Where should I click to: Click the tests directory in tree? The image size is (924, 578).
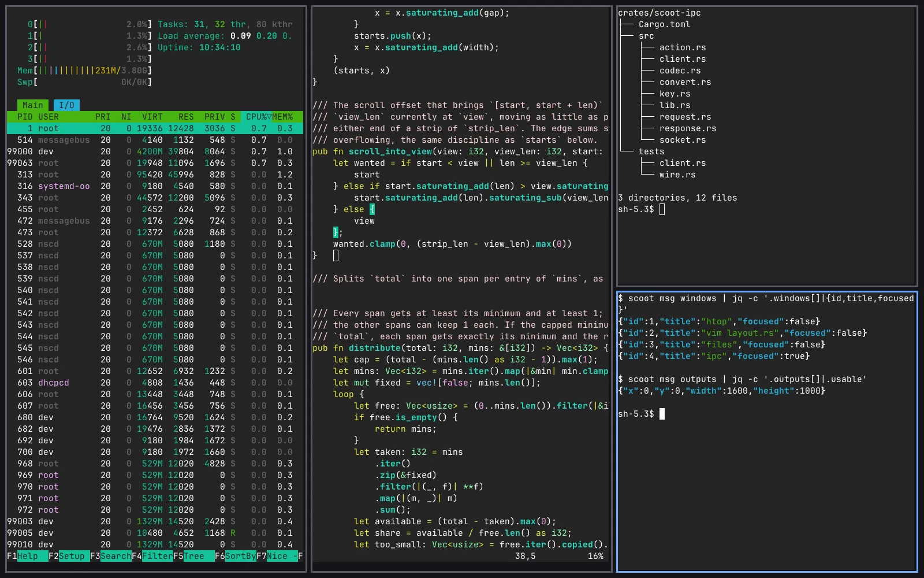pos(651,151)
